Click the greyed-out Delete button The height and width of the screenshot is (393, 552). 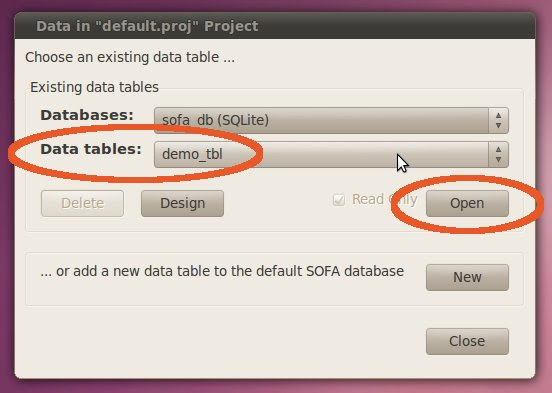(82, 203)
